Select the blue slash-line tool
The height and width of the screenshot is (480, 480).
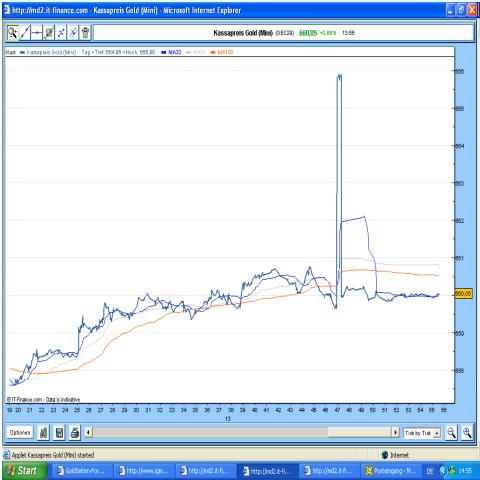pos(73,33)
